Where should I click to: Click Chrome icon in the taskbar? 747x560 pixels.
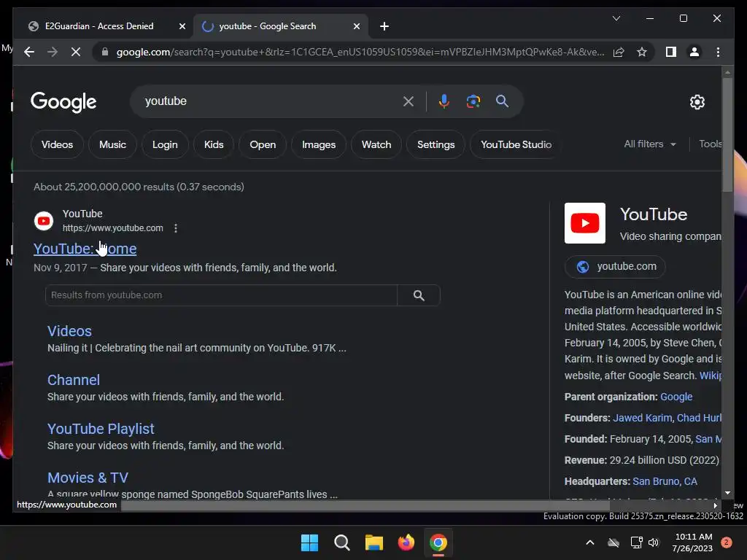tap(438, 542)
